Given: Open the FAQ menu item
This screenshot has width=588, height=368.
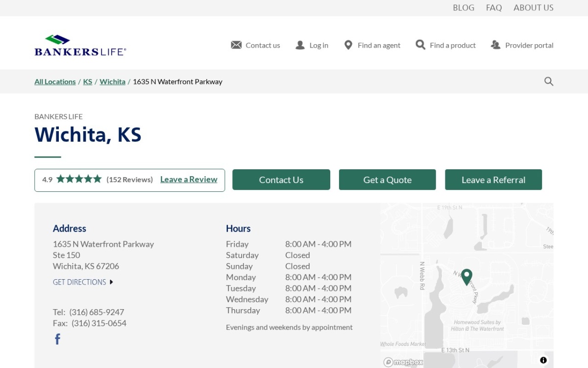Looking at the screenshot, I should tap(494, 8).
